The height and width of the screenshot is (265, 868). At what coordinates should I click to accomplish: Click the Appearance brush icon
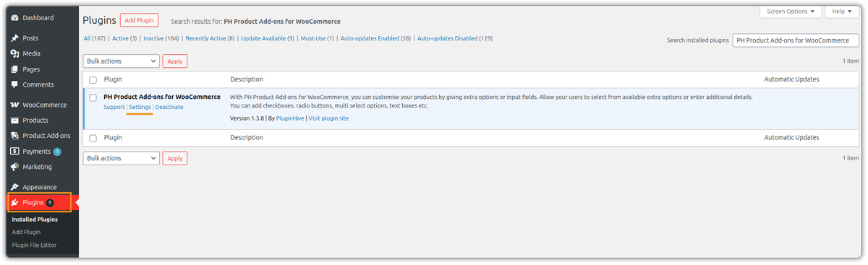pos(14,187)
